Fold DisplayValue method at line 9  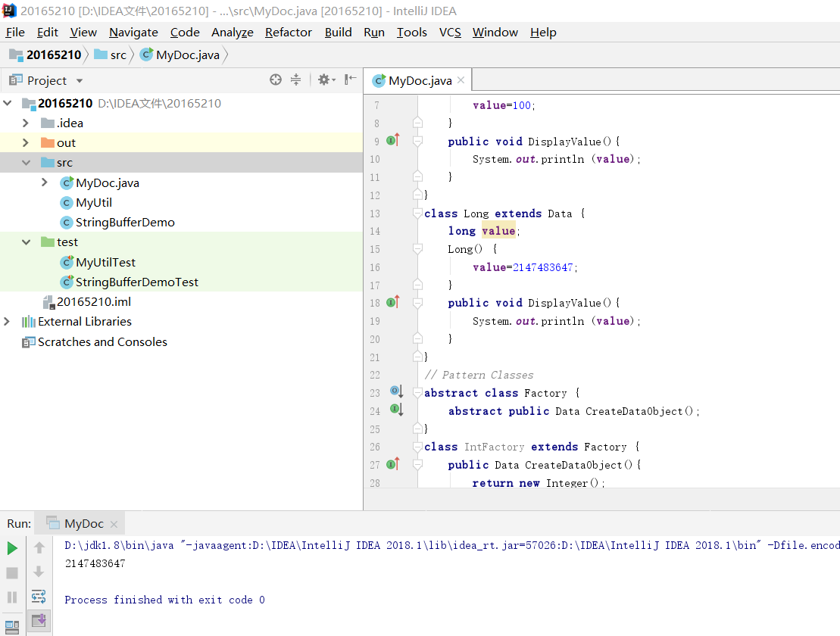(417, 141)
